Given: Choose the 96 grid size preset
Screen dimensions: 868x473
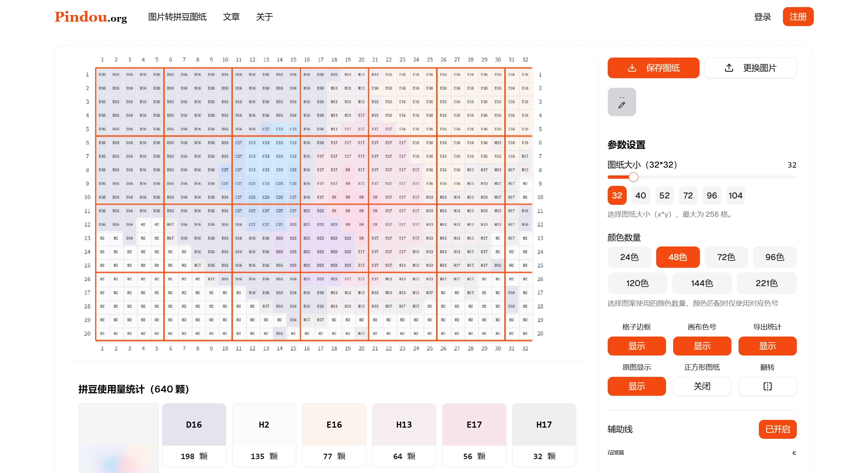Looking at the screenshot, I should point(711,196).
